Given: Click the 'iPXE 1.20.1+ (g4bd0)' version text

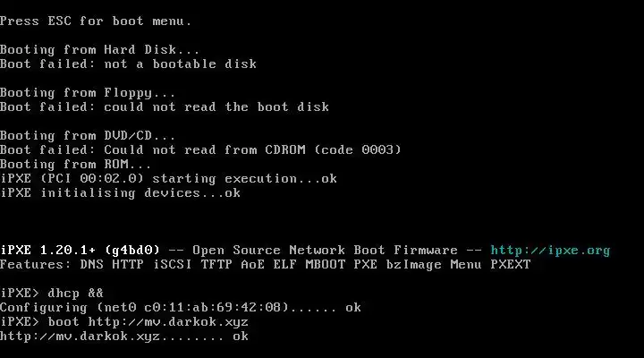Looking at the screenshot, I should click(x=80, y=251).
